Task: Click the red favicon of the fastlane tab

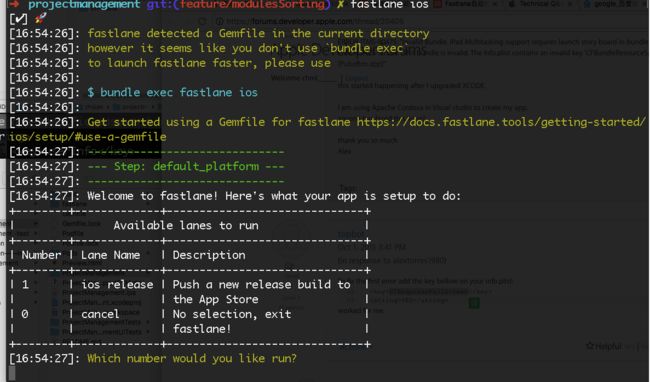Action: click(x=437, y=5)
